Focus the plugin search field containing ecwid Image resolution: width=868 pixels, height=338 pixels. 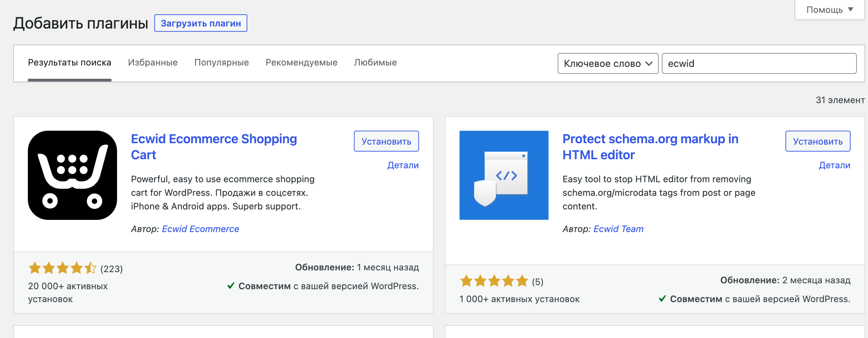point(759,63)
